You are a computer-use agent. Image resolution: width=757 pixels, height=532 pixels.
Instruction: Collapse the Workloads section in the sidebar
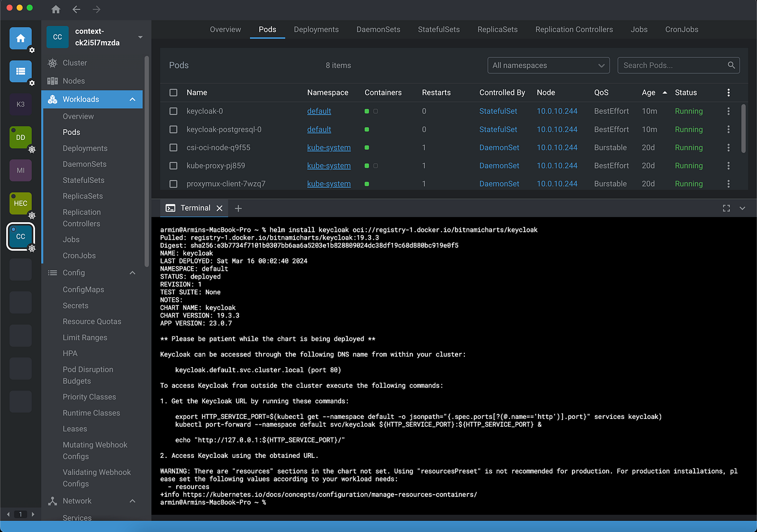point(132,99)
